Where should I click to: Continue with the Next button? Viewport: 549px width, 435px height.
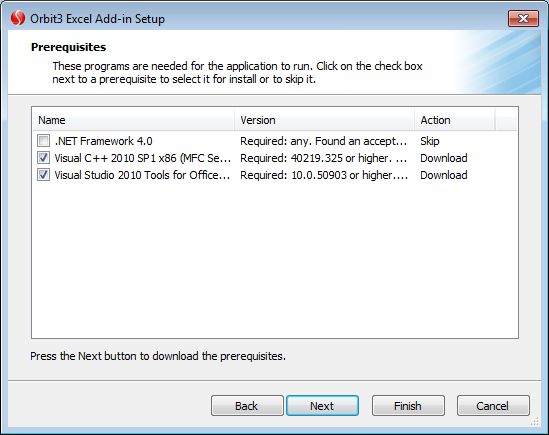point(322,406)
